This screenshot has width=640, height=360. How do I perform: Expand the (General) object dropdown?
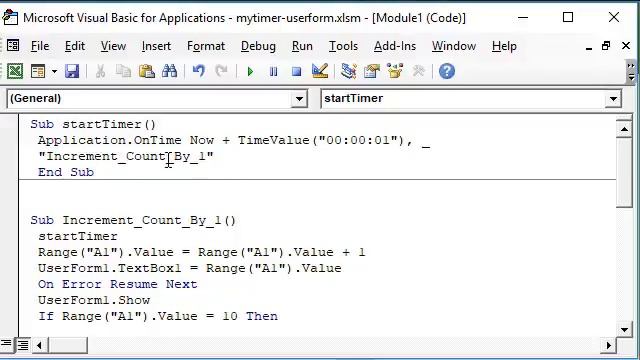pyautogui.click(x=299, y=99)
